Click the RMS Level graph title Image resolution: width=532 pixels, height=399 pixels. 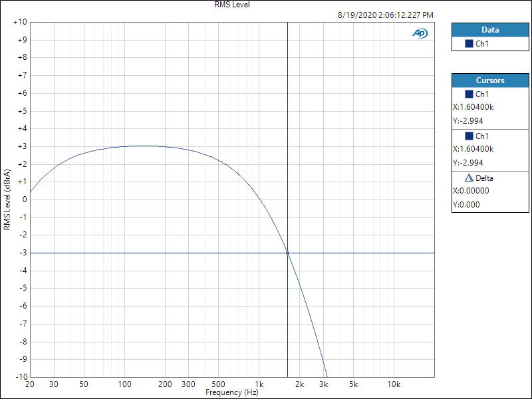tap(232, 5)
